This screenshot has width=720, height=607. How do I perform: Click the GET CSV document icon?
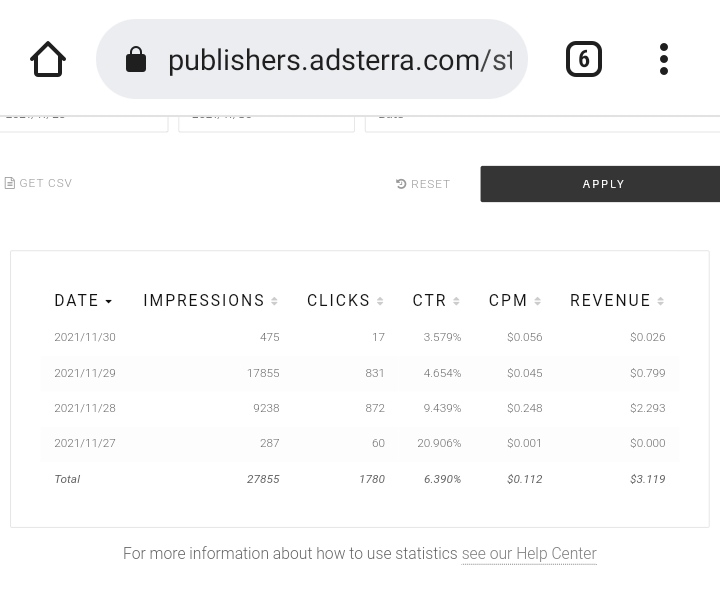pos(10,184)
